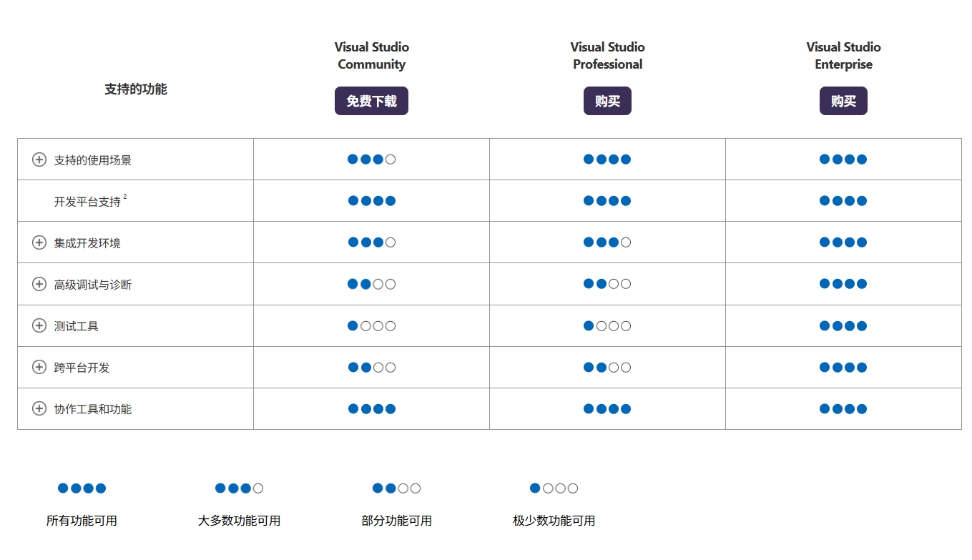Expand the 高级调试与诊断 row plus icon
972x560 pixels.
tap(39, 284)
